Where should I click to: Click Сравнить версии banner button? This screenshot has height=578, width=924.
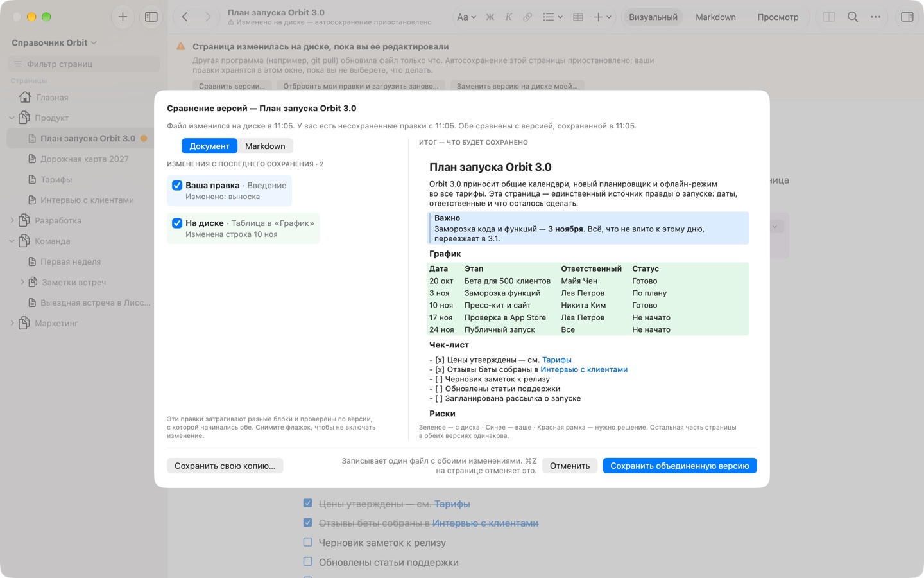[x=232, y=86]
